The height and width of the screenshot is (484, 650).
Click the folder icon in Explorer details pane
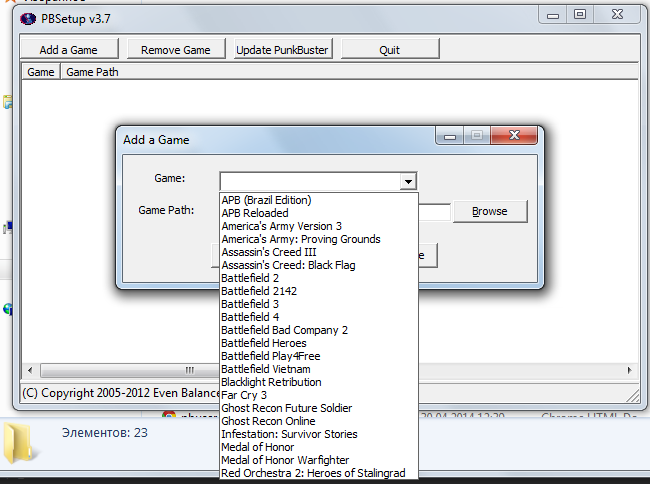coord(19,443)
